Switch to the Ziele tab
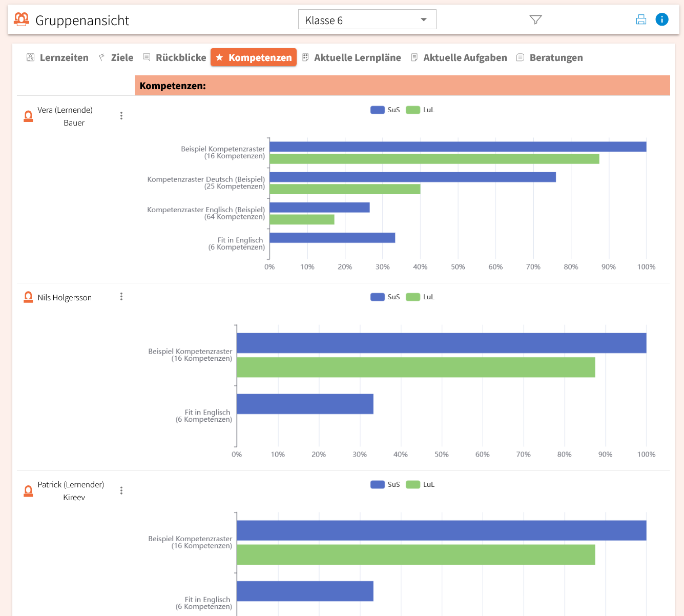This screenshot has width=684, height=616. [x=116, y=57]
